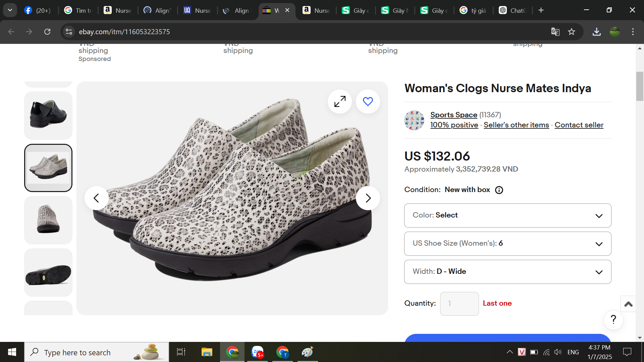Add item to watchlist heart icon
The width and height of the screenshot is (644, 362).
pos(368,102)
